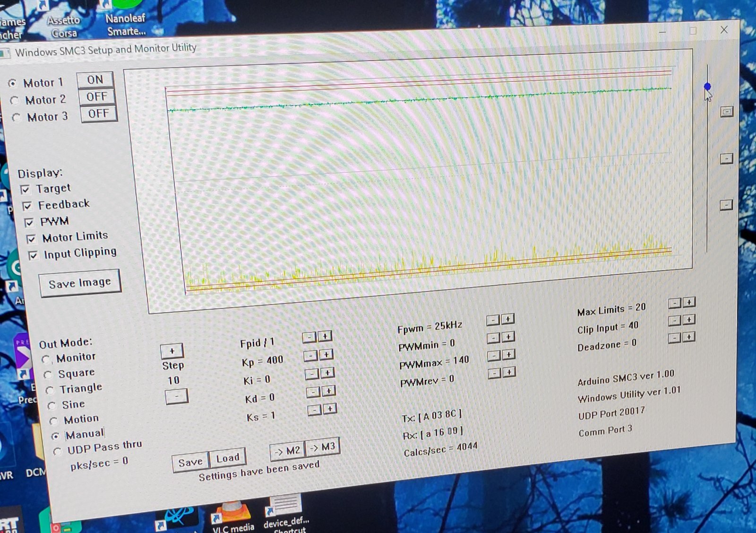756x533 pixels.
Task: Lower Kd using its minus button
Action: pos(313,392)
